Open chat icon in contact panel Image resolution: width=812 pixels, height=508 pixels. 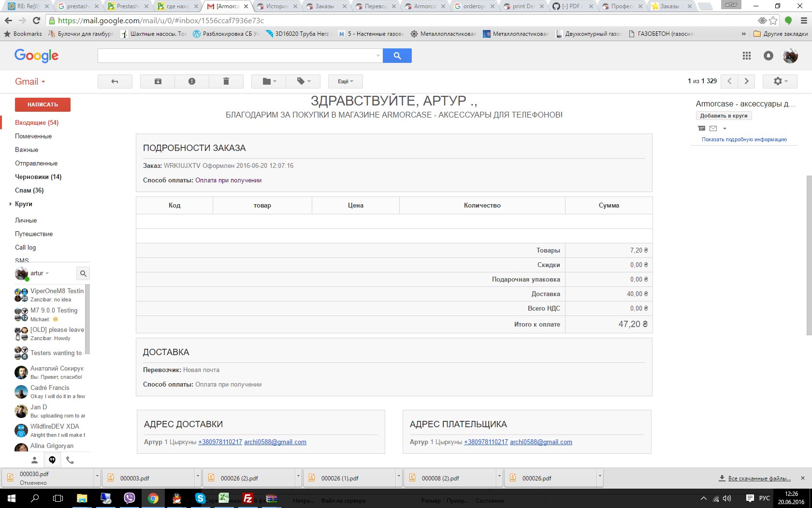click(702, 128)
